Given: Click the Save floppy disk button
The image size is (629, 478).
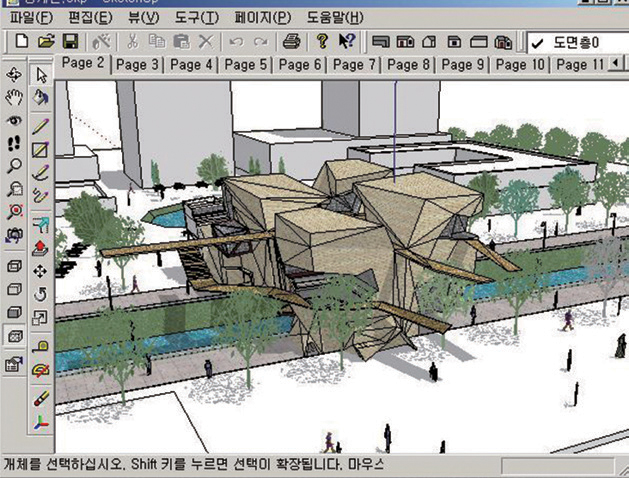Looking at the screenshot, I should click(70, 42).
